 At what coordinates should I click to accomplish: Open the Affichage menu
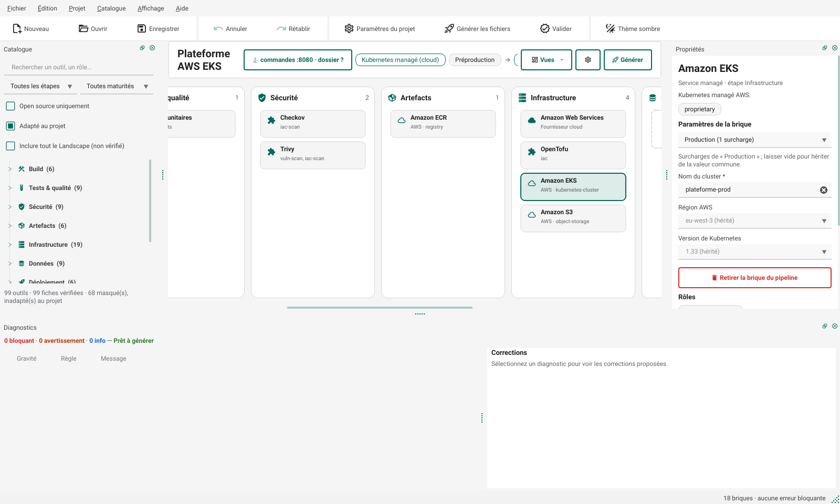[x=151, y=8]
